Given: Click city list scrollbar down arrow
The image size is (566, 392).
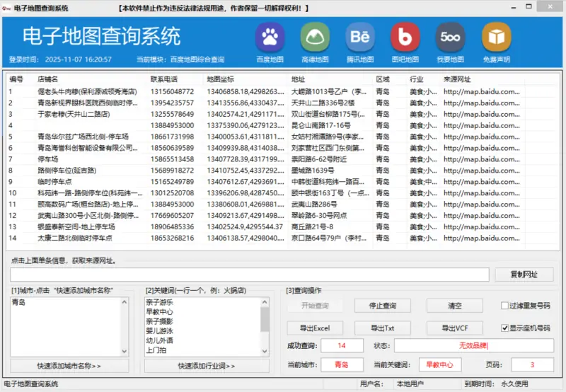Looking at the screenshot, I should [125, 351].
